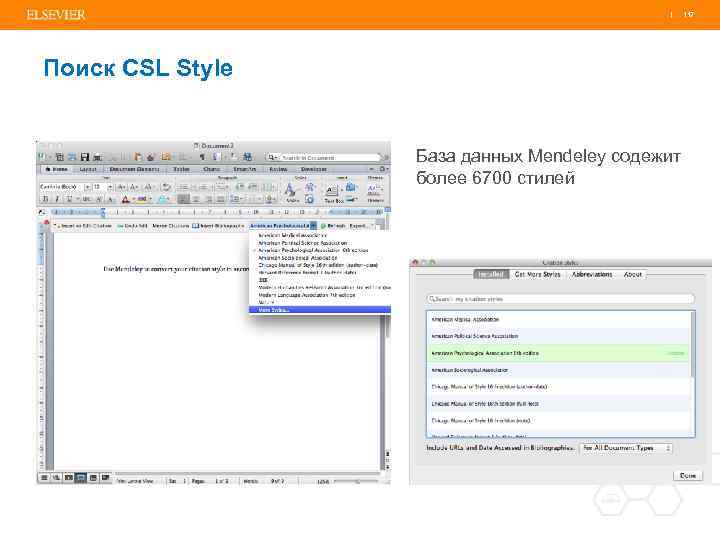Image resolution: width=720 pixels, height=540 pixels.
Task: Open 'For All Document Types' dropdown
Action: pyautogui.click(x=626, y=448)
